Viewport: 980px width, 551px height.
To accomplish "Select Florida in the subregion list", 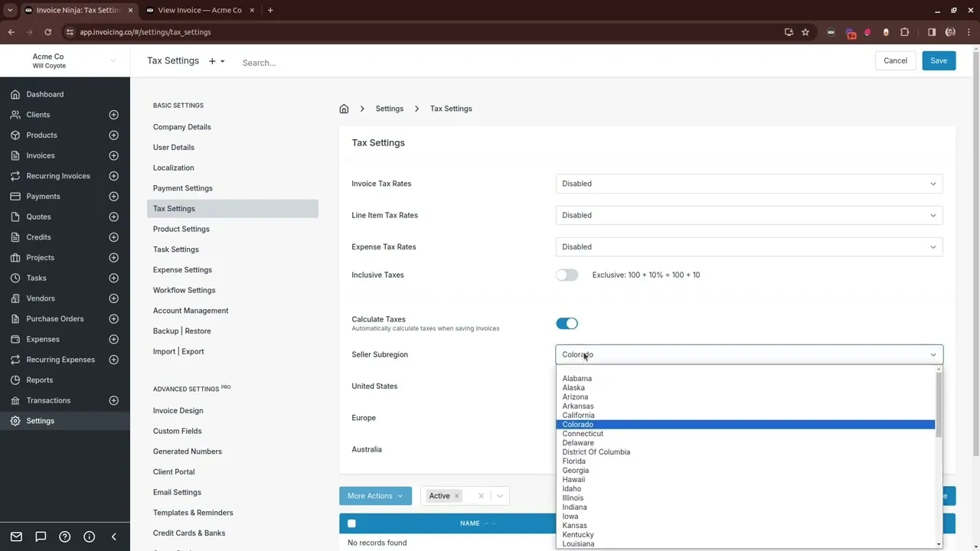I will [745, 461].
